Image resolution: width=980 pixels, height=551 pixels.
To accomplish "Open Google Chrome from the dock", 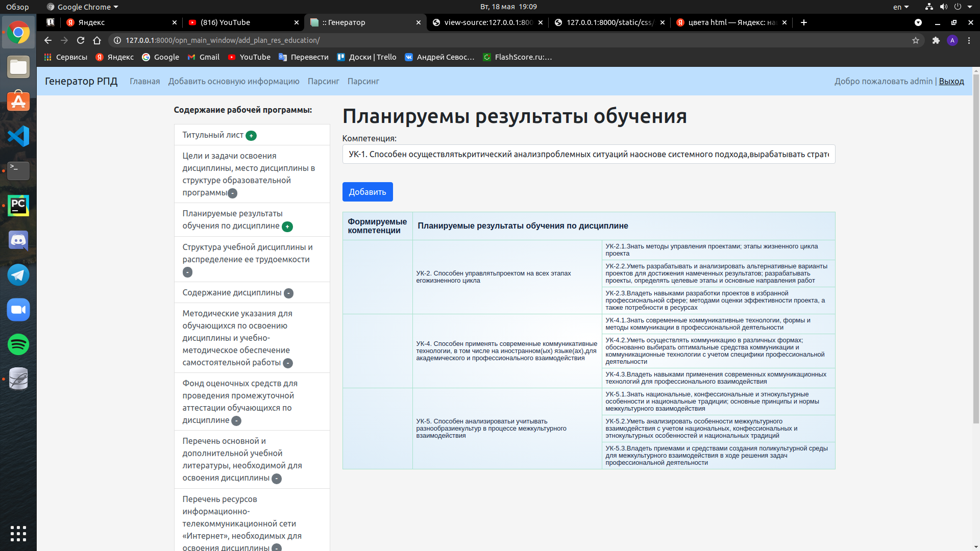I will pos(18,33).
